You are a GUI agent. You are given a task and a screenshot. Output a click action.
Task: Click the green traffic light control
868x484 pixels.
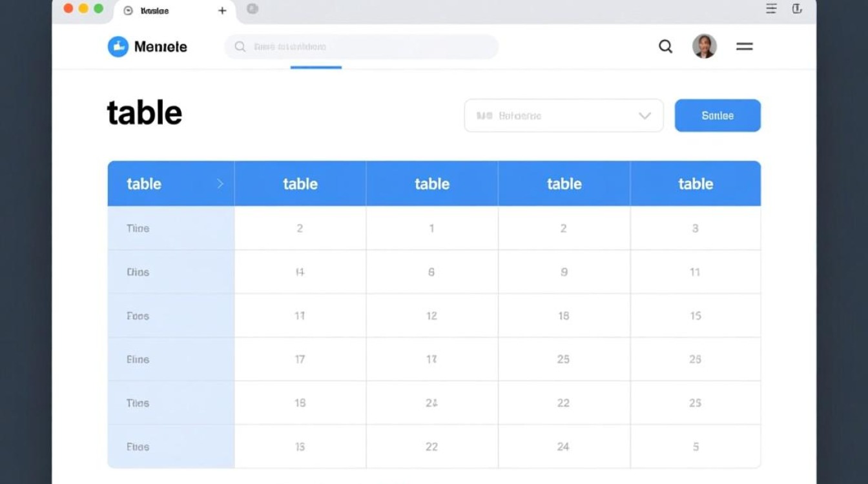(x=98, y=10)
